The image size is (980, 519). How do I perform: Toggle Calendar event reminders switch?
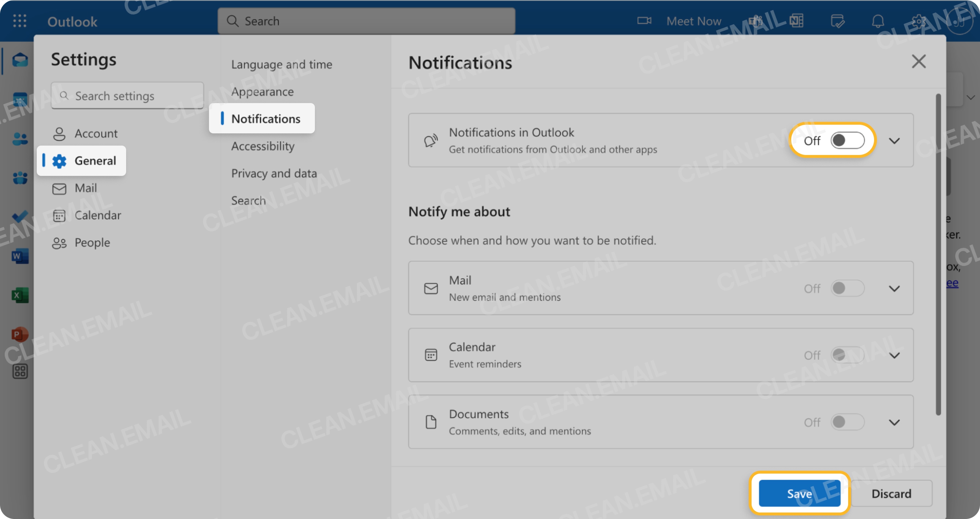coord(847,355)
